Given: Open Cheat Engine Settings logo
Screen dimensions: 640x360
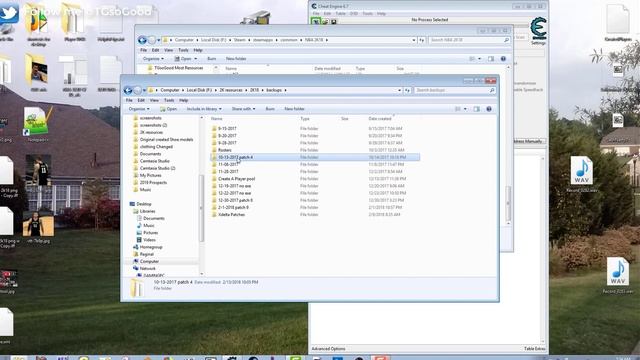Looking at the screenshot, I should pyautogui.click(x=538, y=29).
